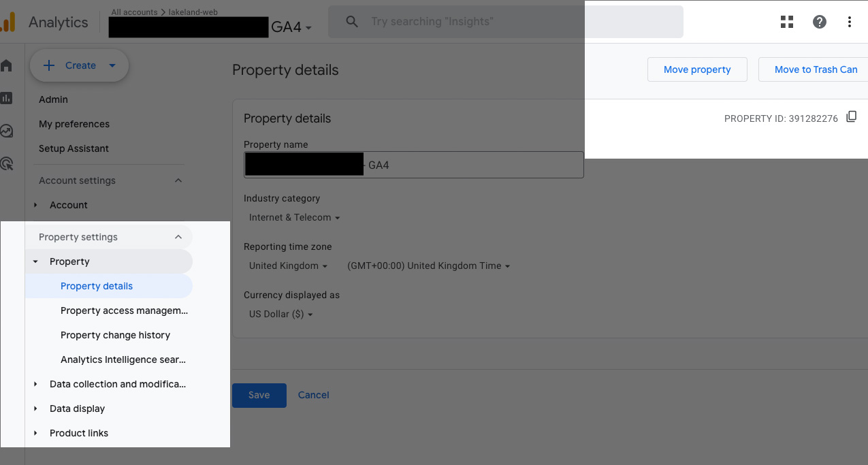The image size is (868, 465).
Task: Click the Move property button
Action: point(697,69)
